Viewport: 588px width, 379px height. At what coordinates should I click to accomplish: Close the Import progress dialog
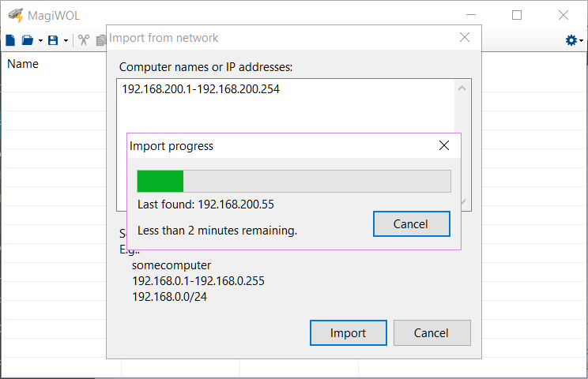tap(444, 145)
